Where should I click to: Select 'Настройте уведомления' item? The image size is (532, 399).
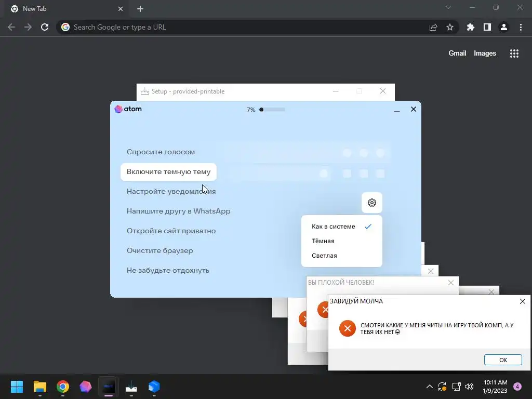[171, 191]
